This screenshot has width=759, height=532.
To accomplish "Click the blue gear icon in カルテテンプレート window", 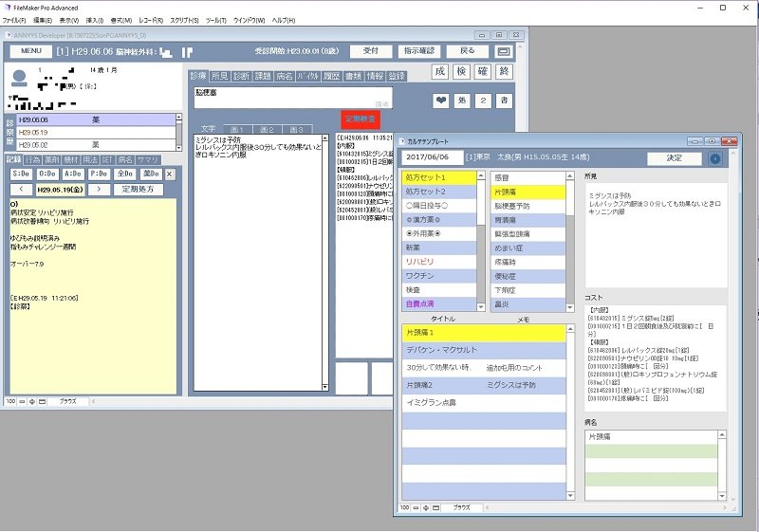I will point(715,158).
